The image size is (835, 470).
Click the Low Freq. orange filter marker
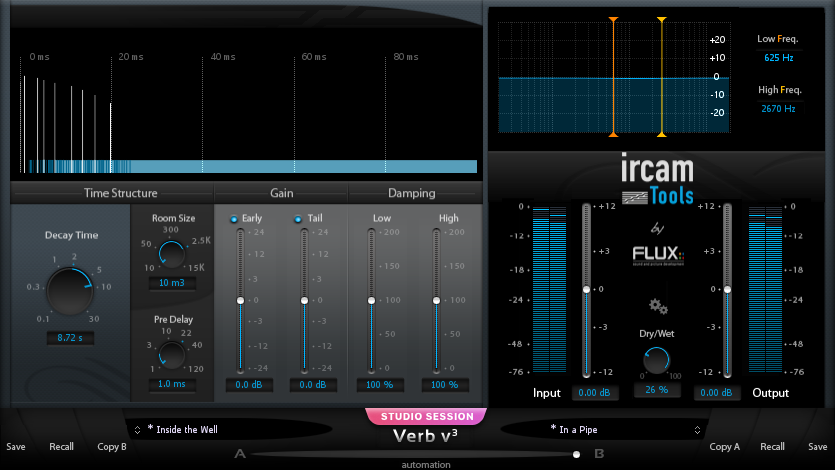tap(613, 77)
